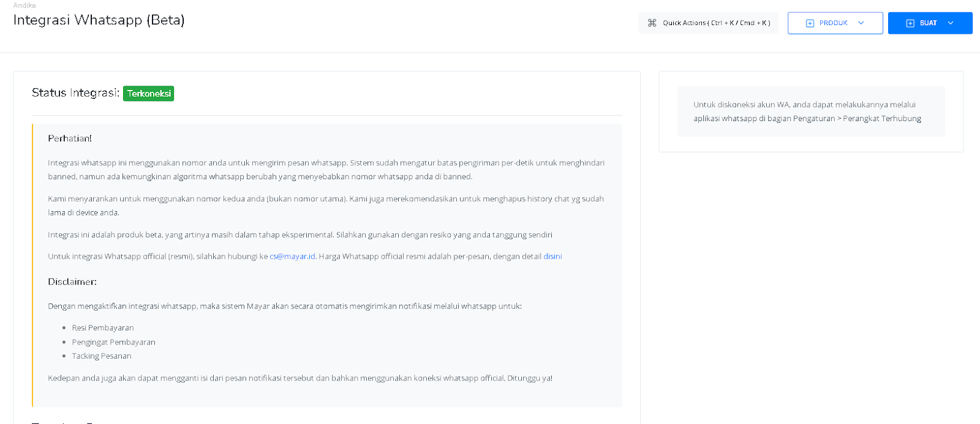Click the plus icon in PRODUK button

[x=810, y=23]
